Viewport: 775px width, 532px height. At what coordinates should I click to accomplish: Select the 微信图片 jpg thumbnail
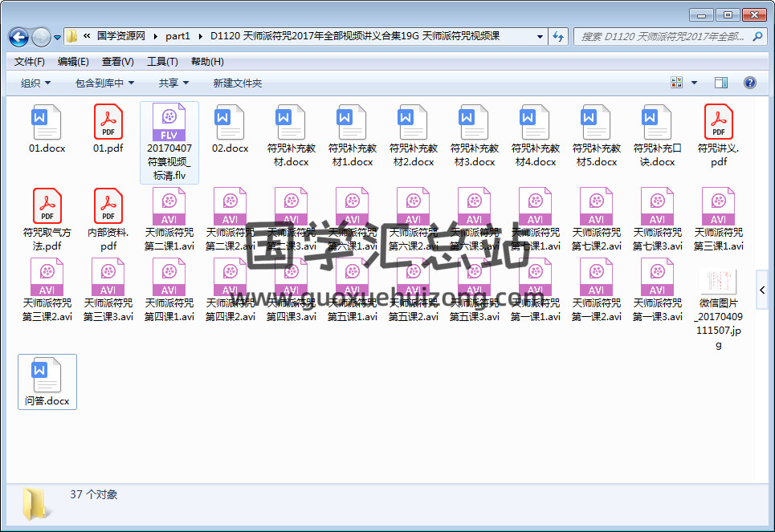click(718, 281)
